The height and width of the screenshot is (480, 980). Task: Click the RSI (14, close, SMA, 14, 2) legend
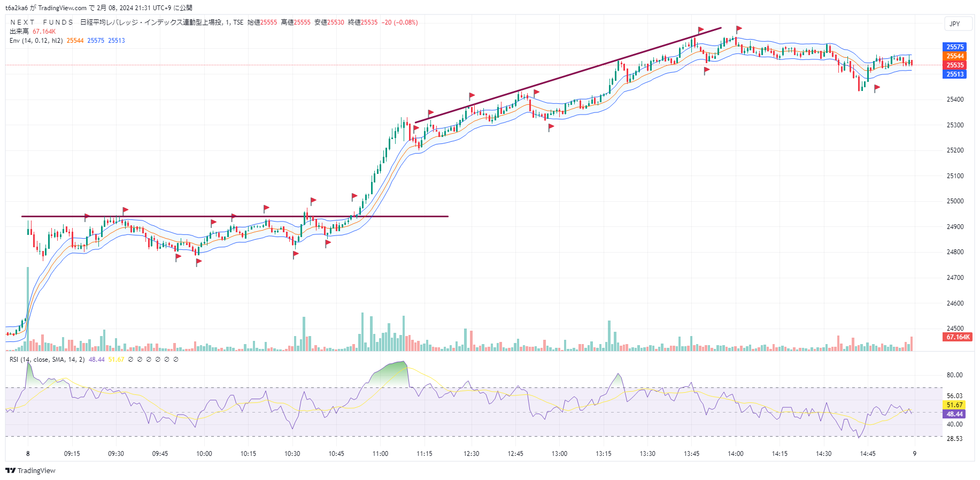point(47,360)
